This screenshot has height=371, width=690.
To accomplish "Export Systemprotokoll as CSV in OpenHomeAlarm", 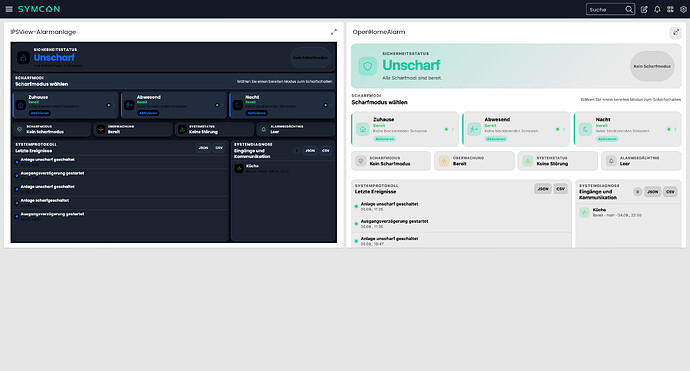I will [x=561, y=189].
